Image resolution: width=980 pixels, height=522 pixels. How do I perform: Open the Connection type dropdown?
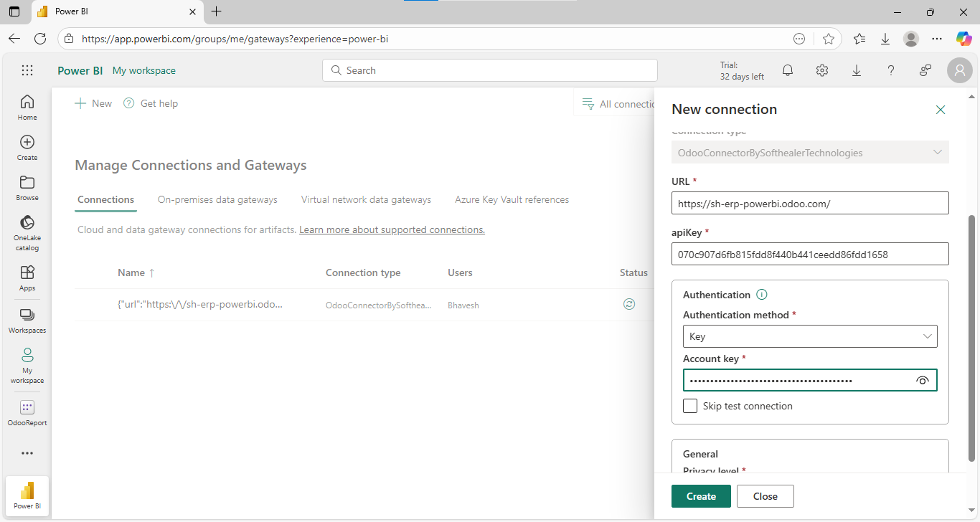810,152
